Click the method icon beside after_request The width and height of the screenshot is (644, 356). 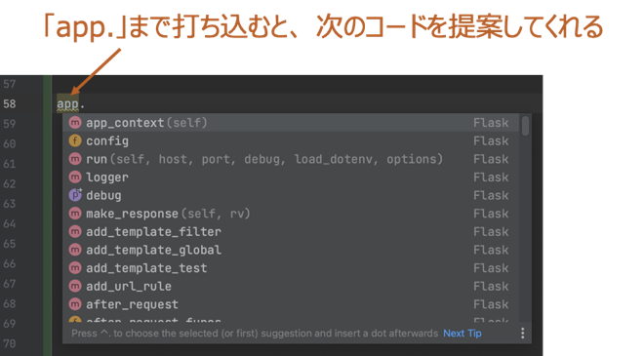(x=75, y=304)
